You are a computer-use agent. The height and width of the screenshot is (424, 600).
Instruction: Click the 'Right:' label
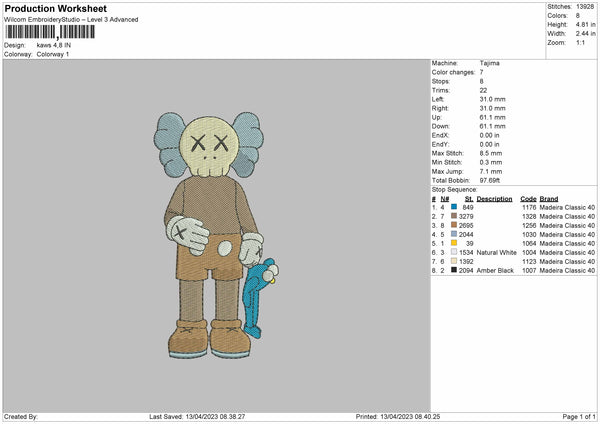coord(440,108)
